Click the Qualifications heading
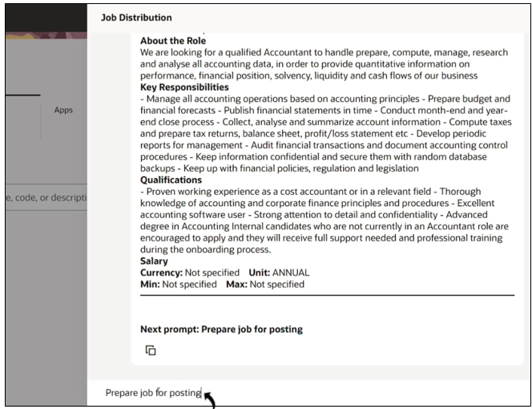The image size is (532, 409). [171, 180]
